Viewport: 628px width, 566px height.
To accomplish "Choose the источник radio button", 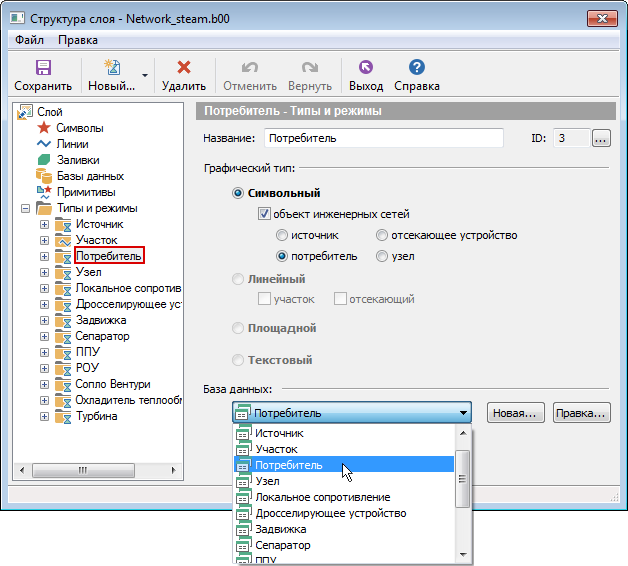I will 282,236.
